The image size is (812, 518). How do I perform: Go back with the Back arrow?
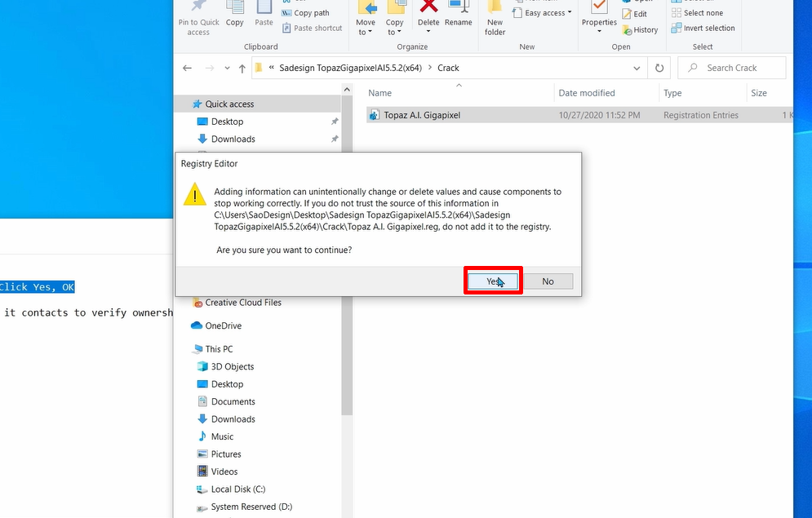point(188,68)
